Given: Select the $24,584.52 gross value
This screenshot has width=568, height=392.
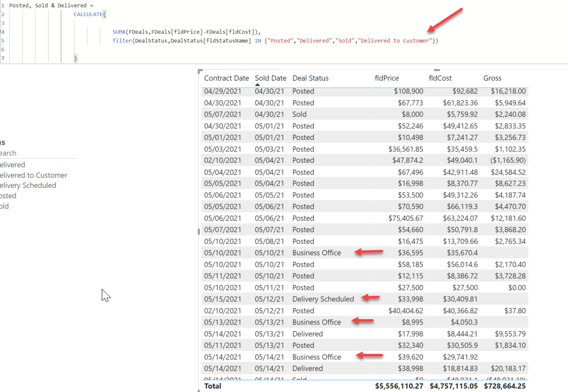Looking at the screenshot, I should [x=508, y=172].
